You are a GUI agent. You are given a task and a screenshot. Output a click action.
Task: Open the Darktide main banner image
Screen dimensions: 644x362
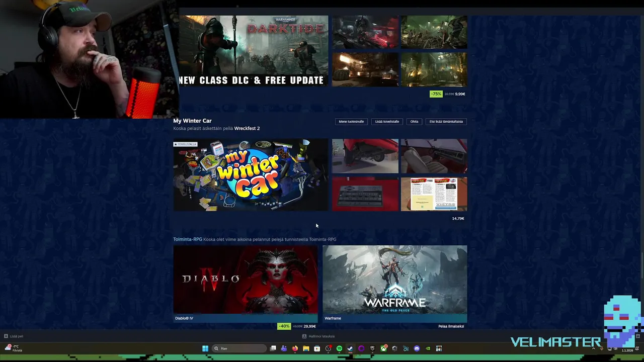click(253, 51)
